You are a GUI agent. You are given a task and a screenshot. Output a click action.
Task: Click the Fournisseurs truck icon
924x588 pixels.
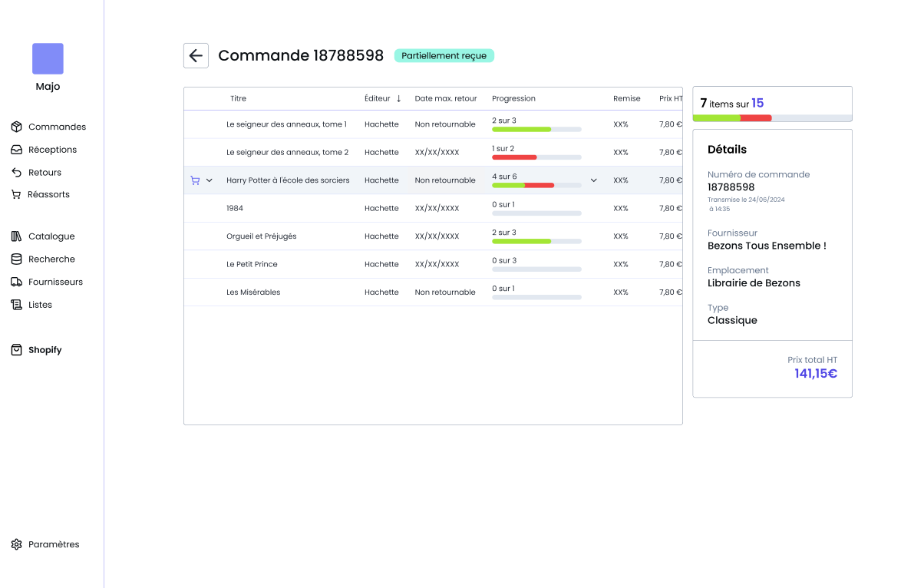[16, 282]
